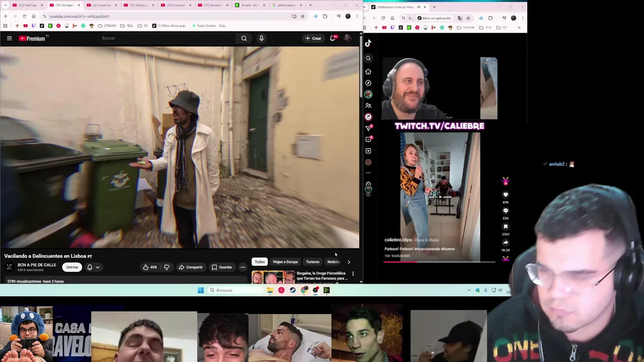Open File Explorer from taskbar
Image resolution: width=644 pixels, height=362 pixels.
pos(270,290)
